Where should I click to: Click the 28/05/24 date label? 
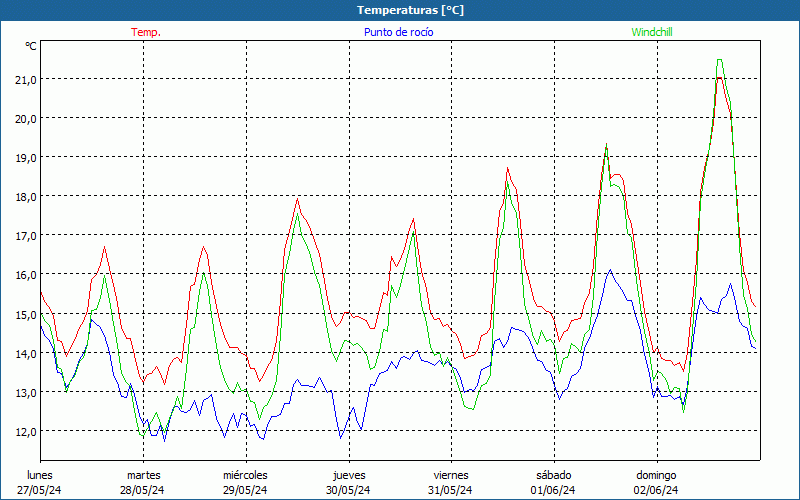coord(142,490)
